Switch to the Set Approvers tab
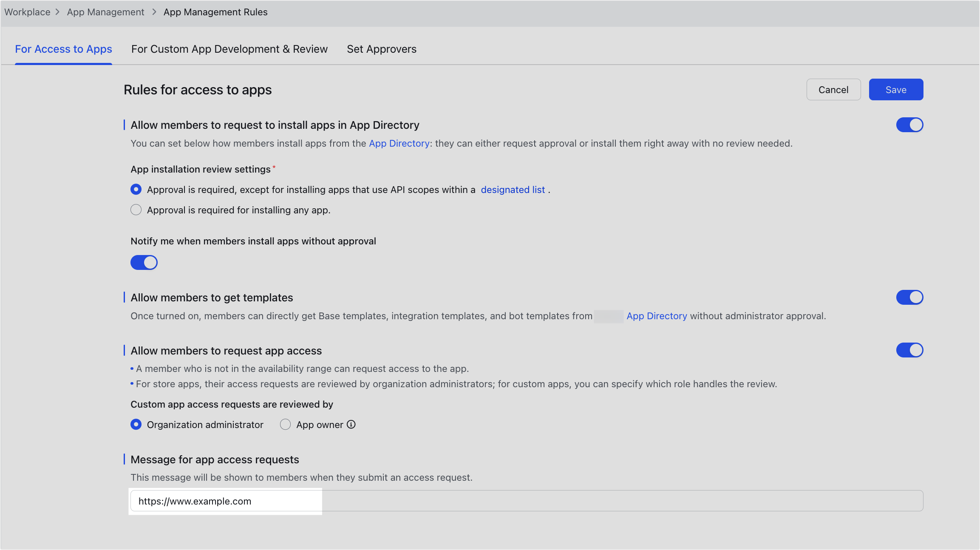980x550 pixels. pyautogui.click(x=382, y=49)
